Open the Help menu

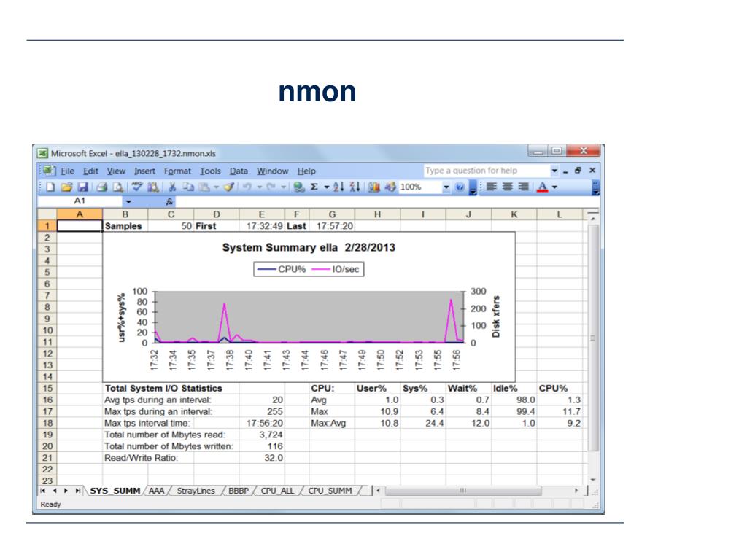coord(306,171)
